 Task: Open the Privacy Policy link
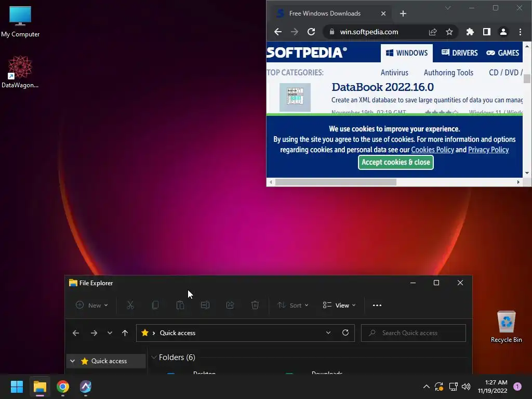point(488,150)
